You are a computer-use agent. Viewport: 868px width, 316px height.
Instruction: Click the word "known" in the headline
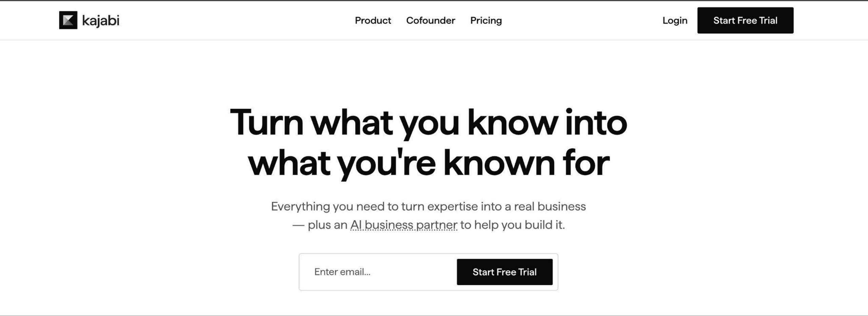(499, 163)
